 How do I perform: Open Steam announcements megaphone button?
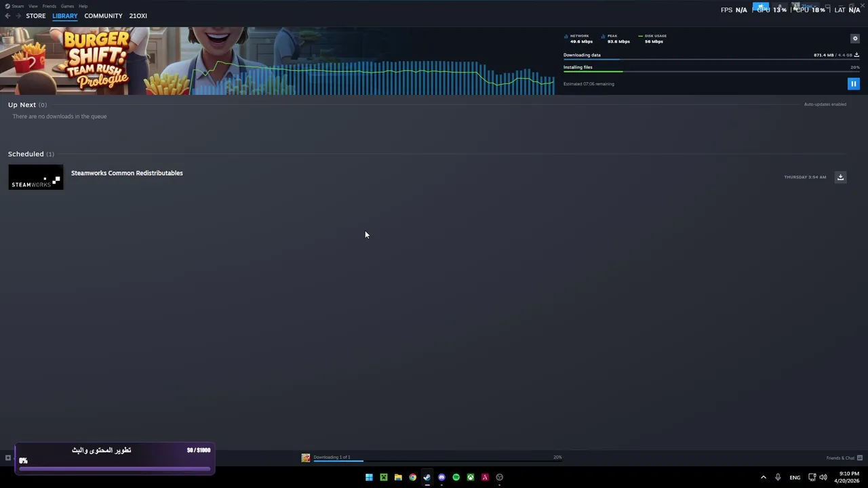(761, 6)
